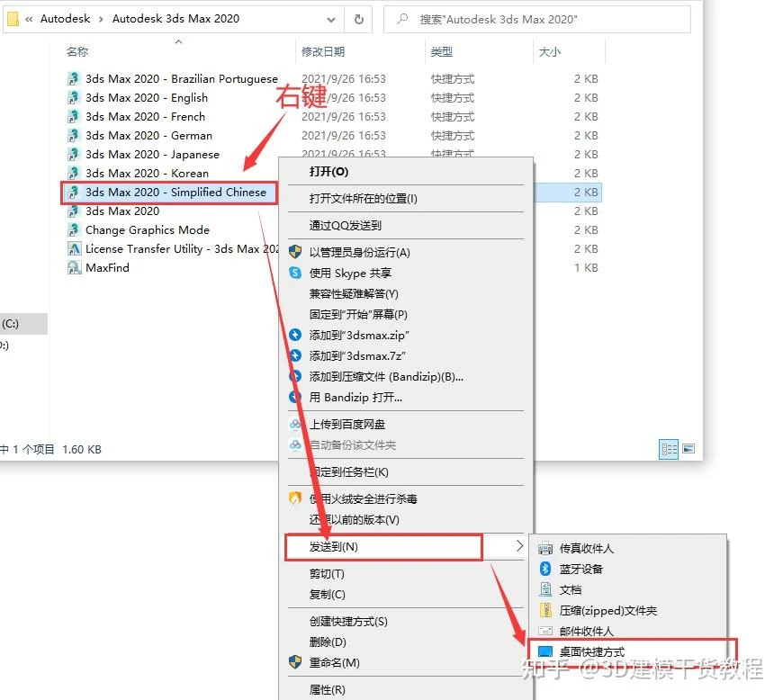Select 桌面快捷方式 in Send to submenu

(591, 651)
